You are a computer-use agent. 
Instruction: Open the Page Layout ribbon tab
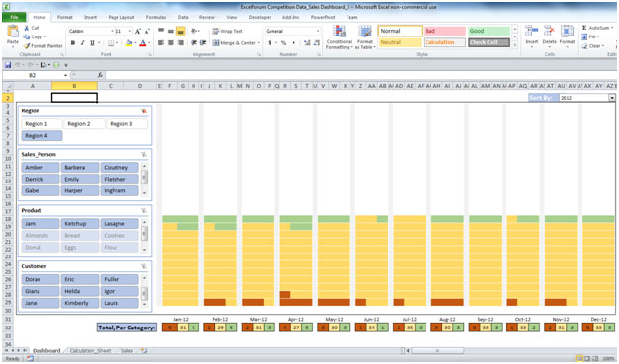(x=121, y=17)
